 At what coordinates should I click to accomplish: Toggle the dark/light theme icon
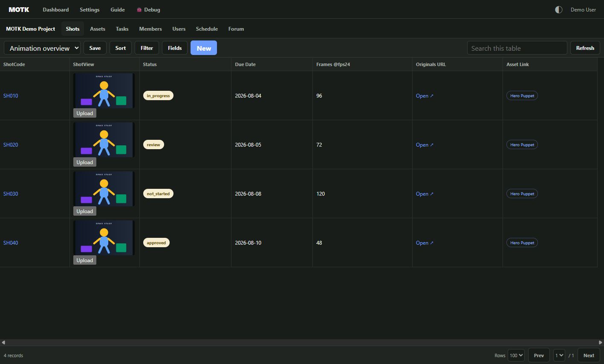click(x=558, y=10)
